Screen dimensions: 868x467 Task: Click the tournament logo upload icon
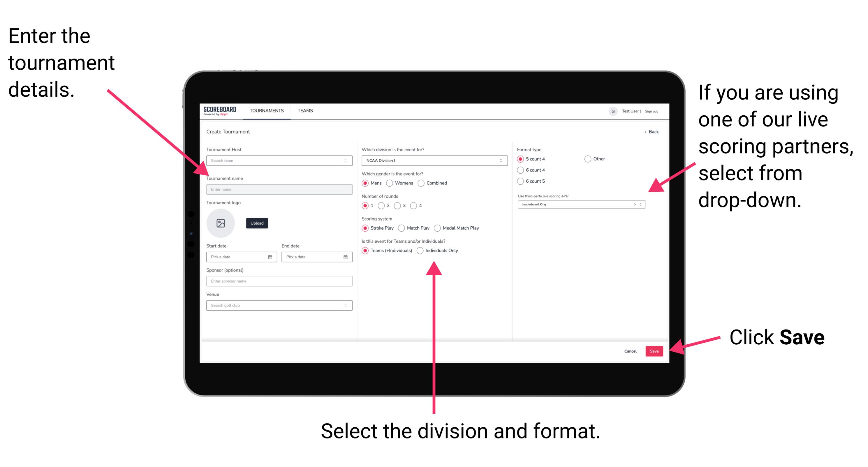pos(221,223)
